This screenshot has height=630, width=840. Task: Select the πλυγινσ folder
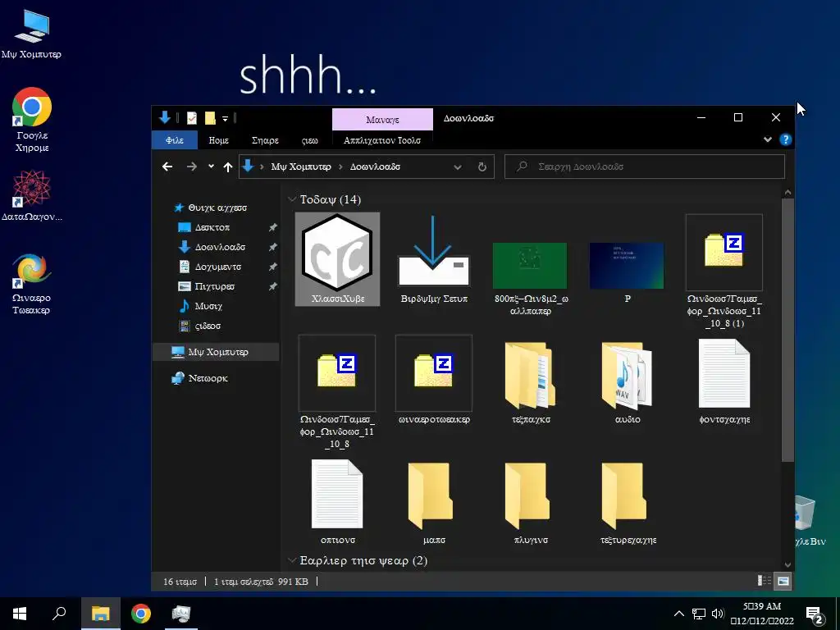click(x=531, y=502)
